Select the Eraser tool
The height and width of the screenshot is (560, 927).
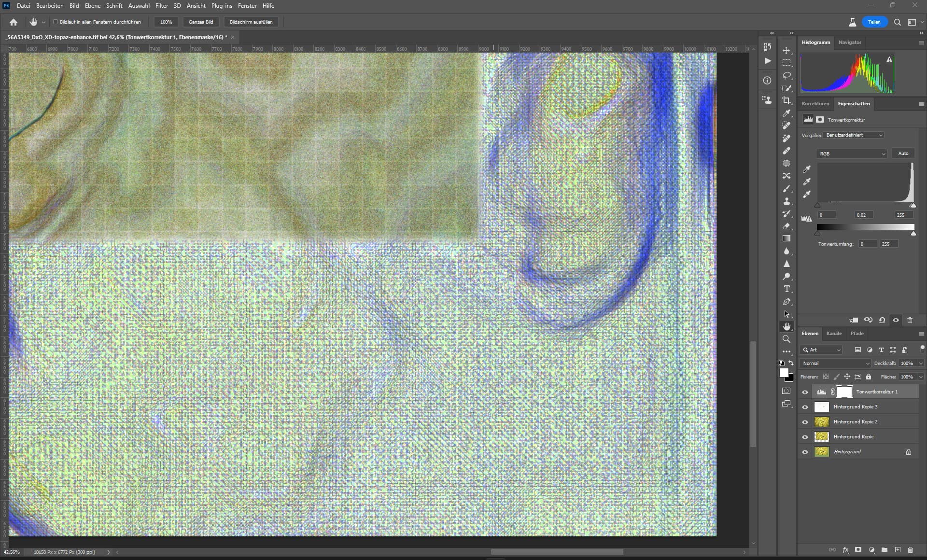click(787, 226)
